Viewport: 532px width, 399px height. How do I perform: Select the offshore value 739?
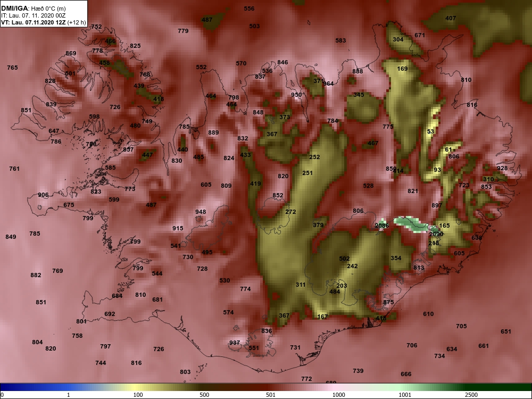(x=358, y=371)
